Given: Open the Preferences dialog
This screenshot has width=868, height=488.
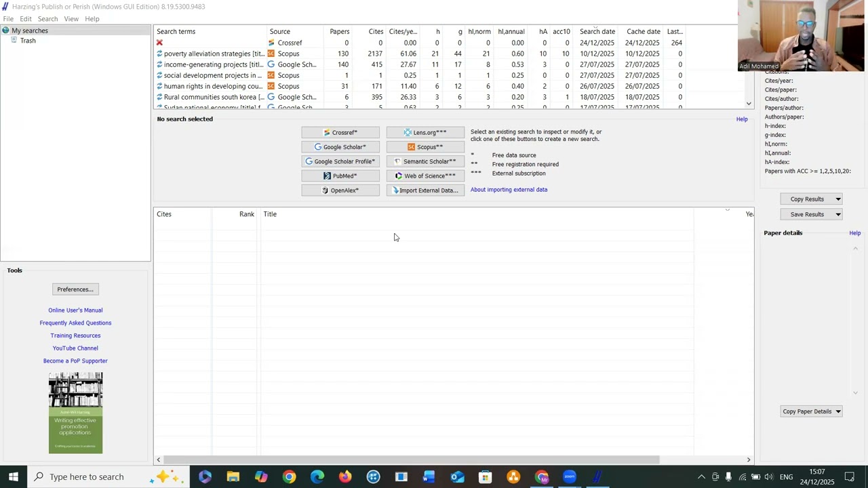Looking at the screenshot, I should tap(75, 289).
